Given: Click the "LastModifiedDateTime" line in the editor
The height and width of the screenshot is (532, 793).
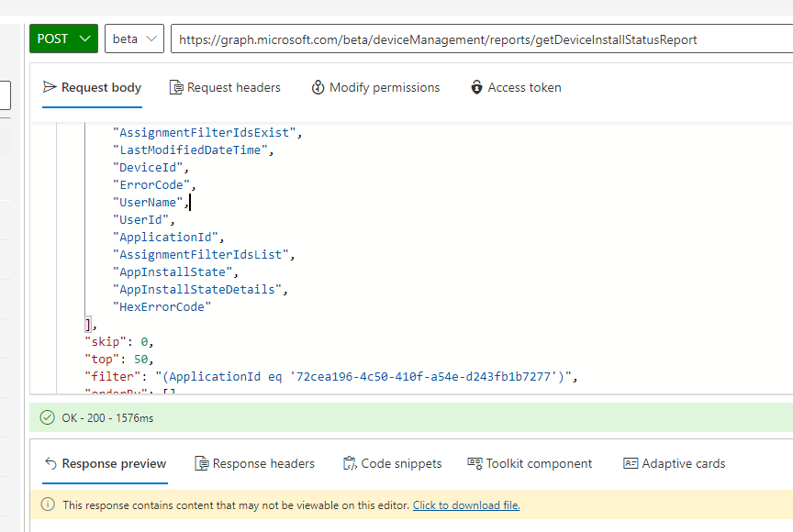Looking at the screenshot, I should (x=193, y=150).
